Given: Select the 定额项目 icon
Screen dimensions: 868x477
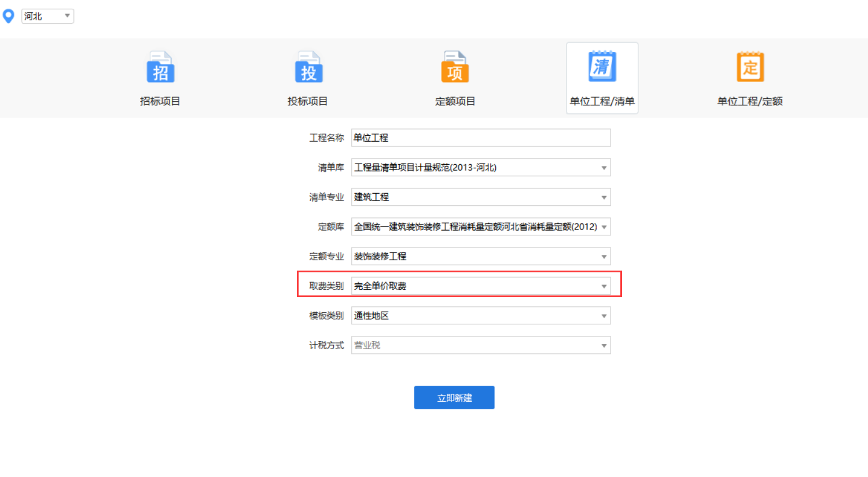Looking at the screenshot, I should point(455,67).
